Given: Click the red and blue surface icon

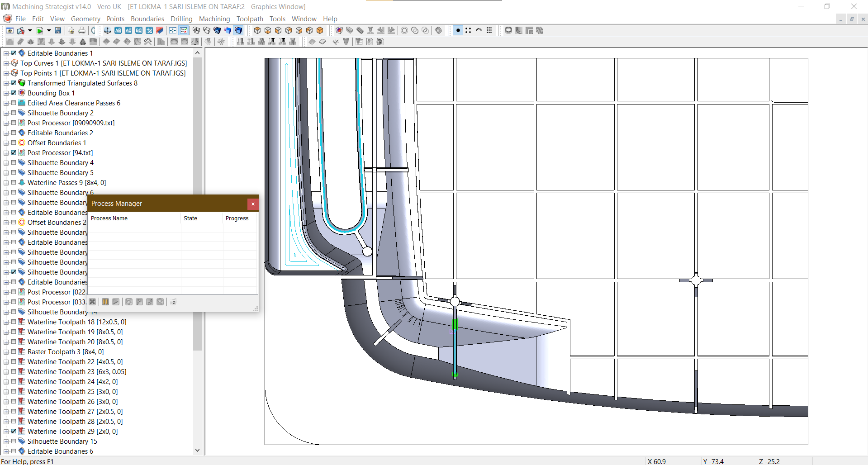Looking at the screenshot, I should click(x=160, y=30).
